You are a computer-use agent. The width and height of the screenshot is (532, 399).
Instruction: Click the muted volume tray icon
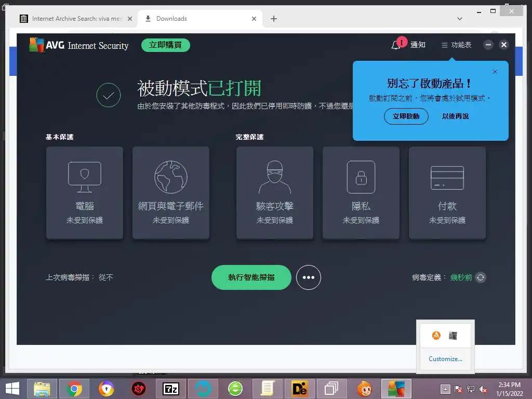(483, 389)
